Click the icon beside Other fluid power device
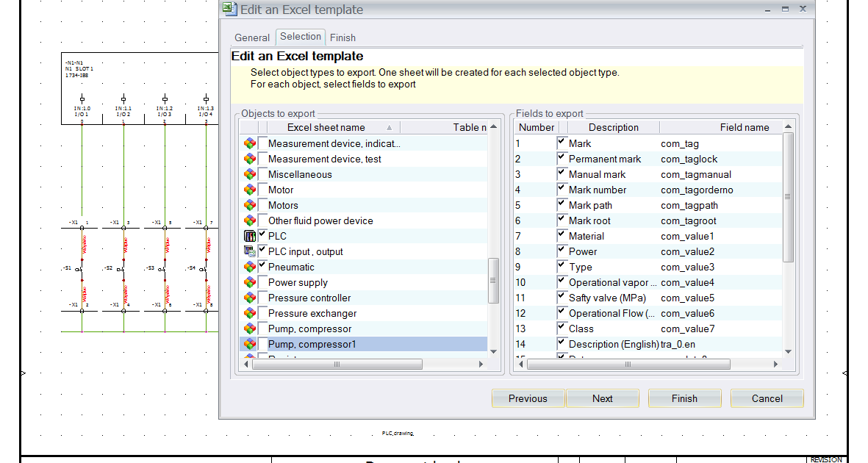The image size is (868, 463). pyautogui.click(x=250, y=221)
